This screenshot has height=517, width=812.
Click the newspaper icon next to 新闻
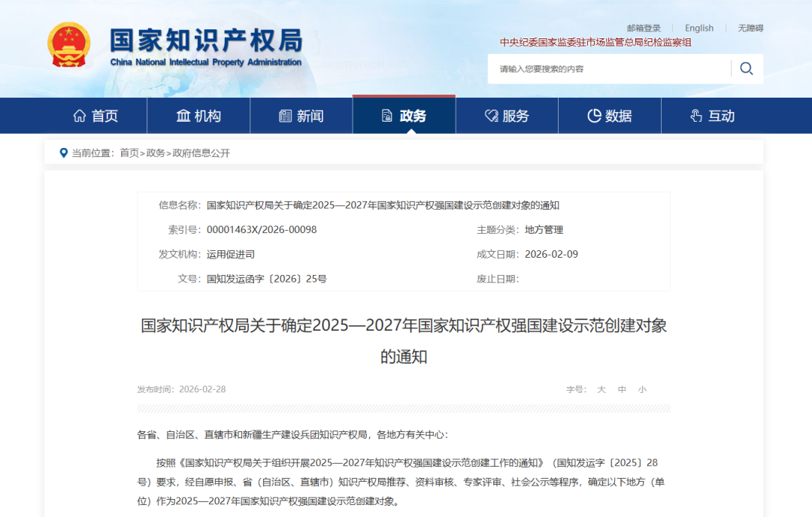point(284,115)
